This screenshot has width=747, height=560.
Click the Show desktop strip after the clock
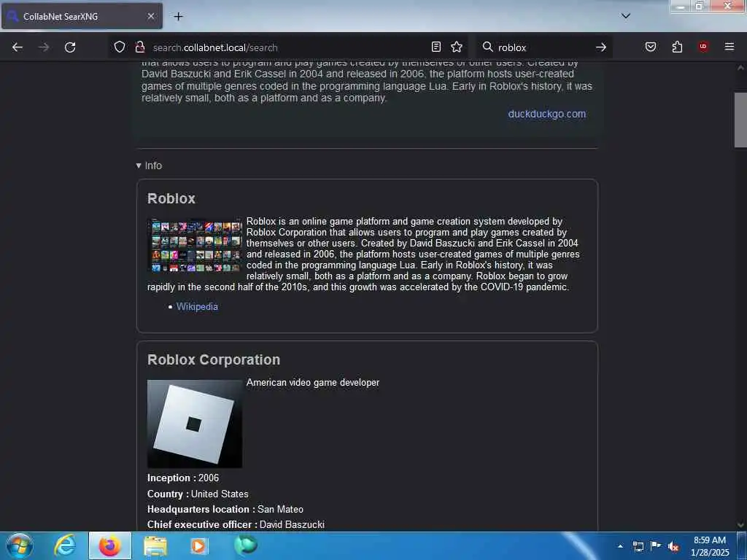point(743,546)
